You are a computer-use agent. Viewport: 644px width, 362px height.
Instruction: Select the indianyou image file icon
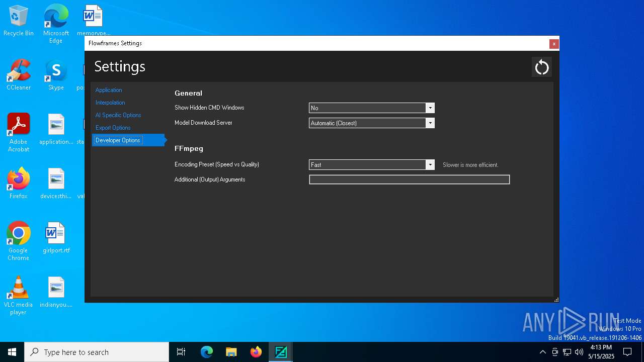point(56,292)
